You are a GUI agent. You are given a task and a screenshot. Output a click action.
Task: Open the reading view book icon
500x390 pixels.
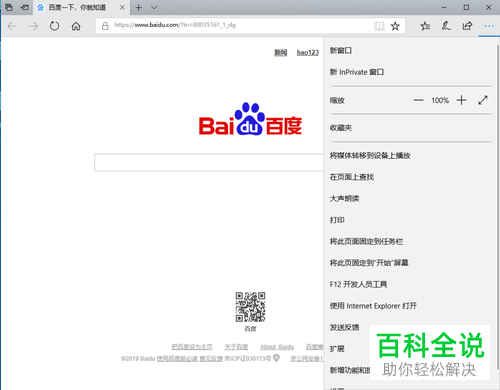click(x=379, y=26)
